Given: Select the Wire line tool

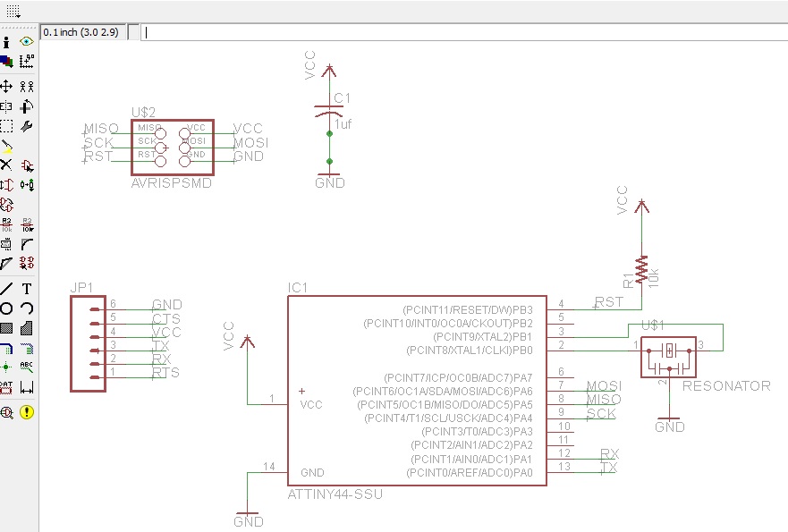Looking at the screenshot, I should click(x=6, y=289).
